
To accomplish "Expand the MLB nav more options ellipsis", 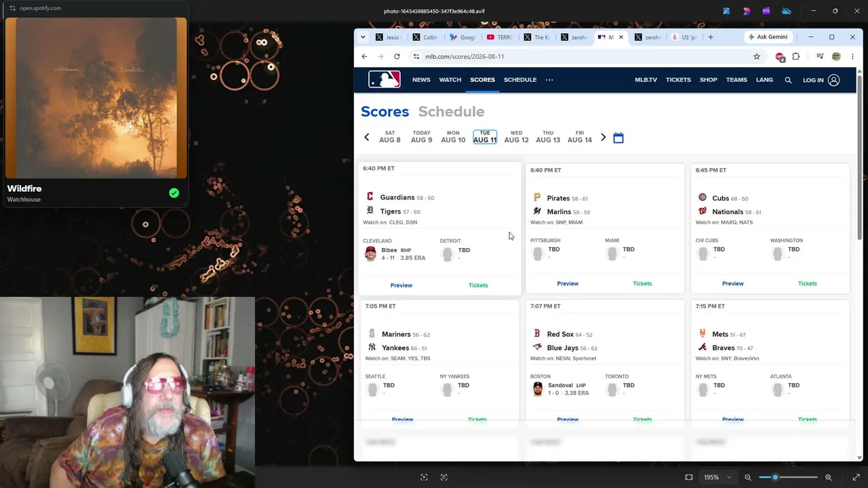I will coord(549,80).
